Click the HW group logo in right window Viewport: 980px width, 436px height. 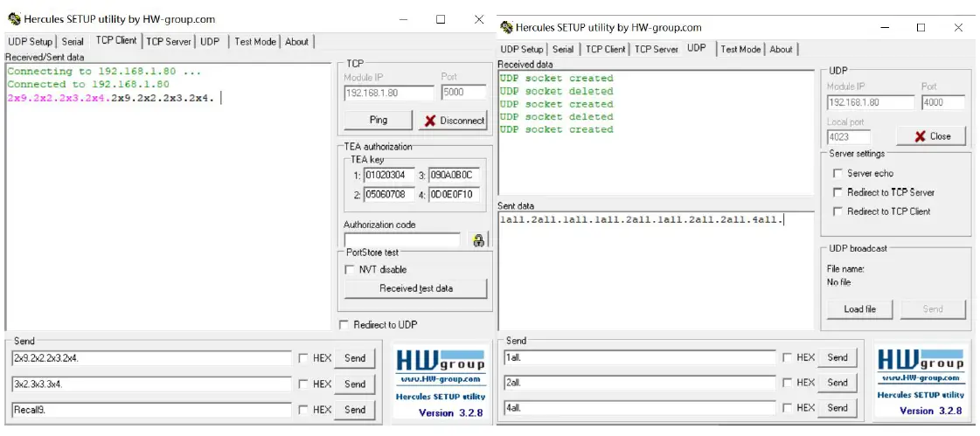tap(921, 360)
